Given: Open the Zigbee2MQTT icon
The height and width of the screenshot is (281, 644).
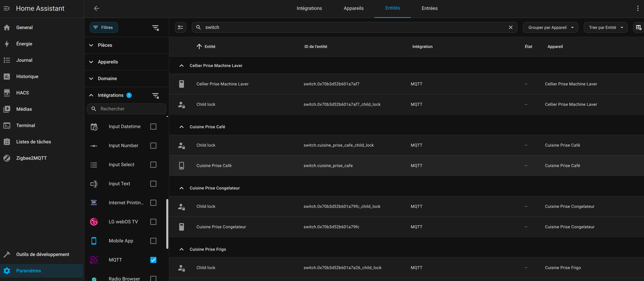Looking at the screenshot, I should click(x=7, y=158).
